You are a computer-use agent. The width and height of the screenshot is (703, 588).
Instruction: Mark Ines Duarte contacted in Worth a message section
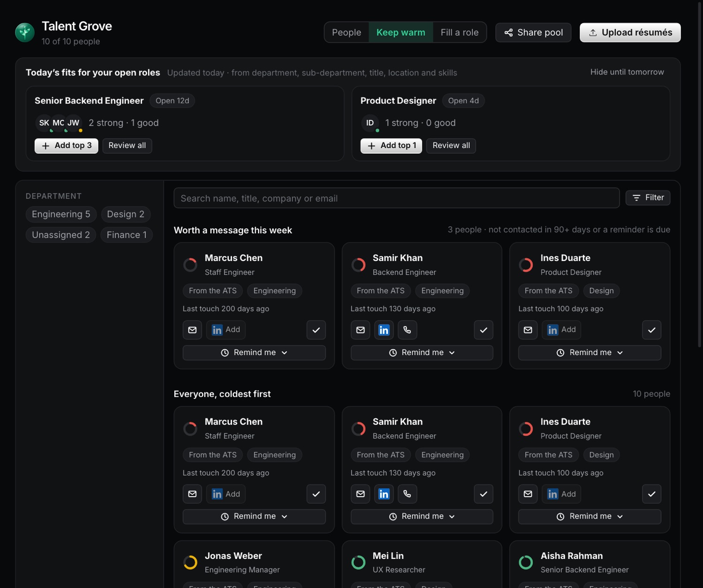point(651,330)
